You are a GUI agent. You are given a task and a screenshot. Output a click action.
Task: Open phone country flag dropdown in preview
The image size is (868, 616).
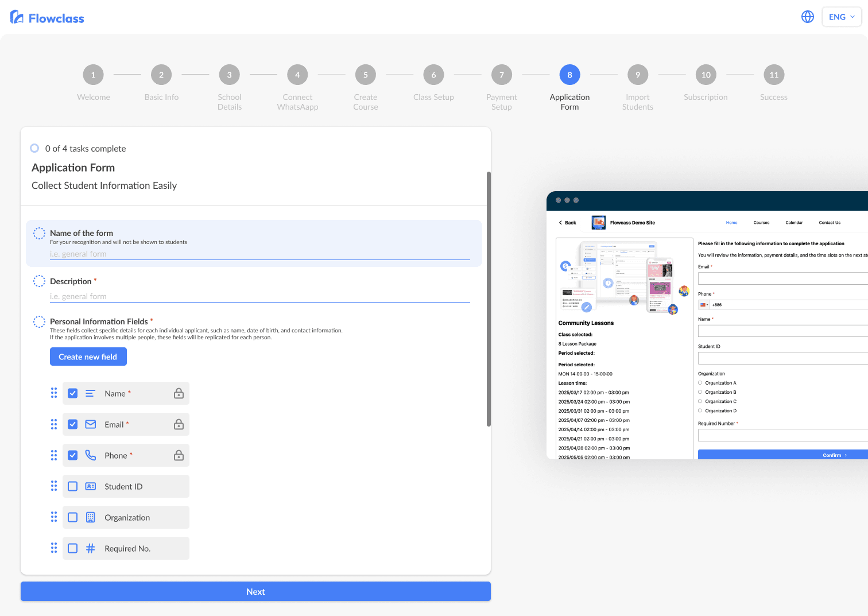pos(704,305)
